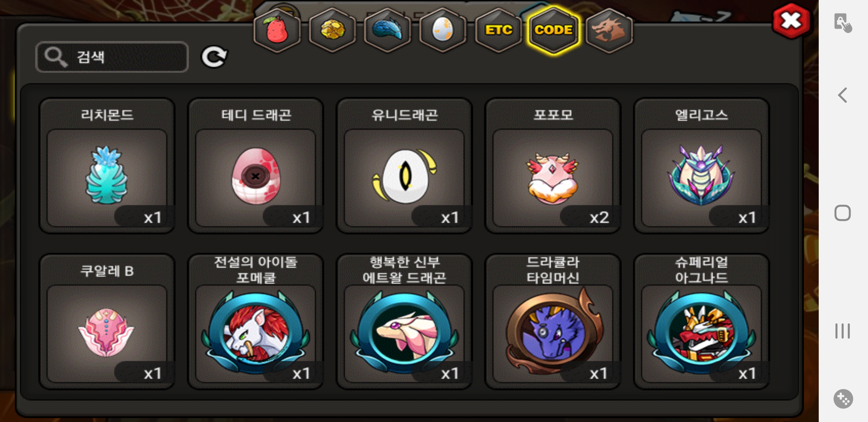Select the 슈페리얼 아그나드 robot dragon badge
Image resolution: width=868 pixels, height=422 pixels.
[701, 321]
